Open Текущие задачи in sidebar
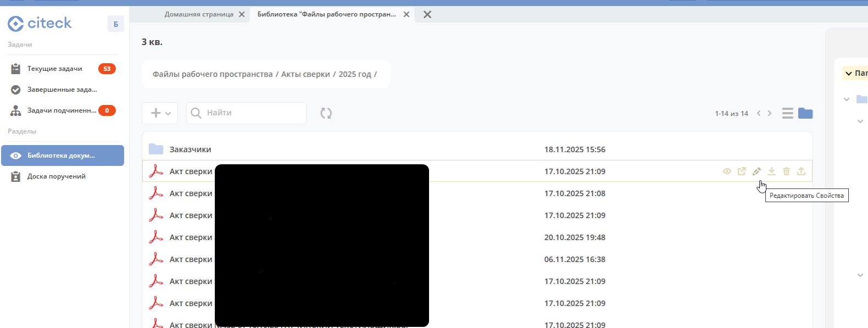Screen dimensions: 868x328 click(54, 69)
